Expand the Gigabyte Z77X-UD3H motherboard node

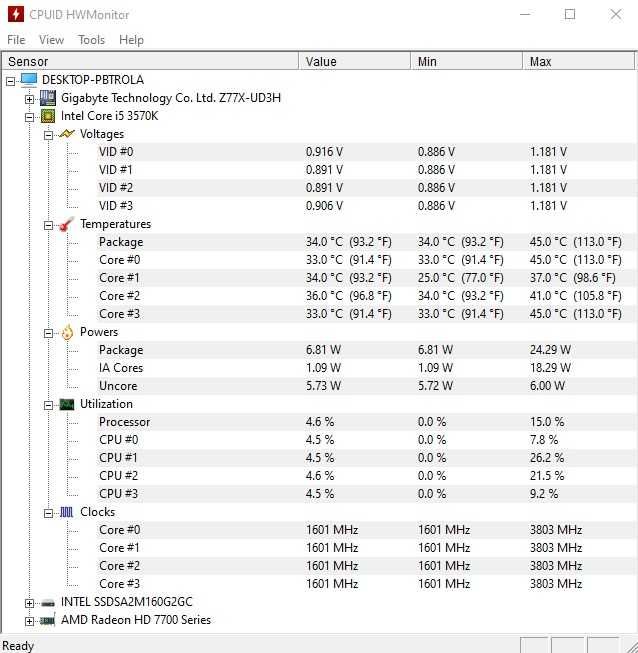point(29,99)
